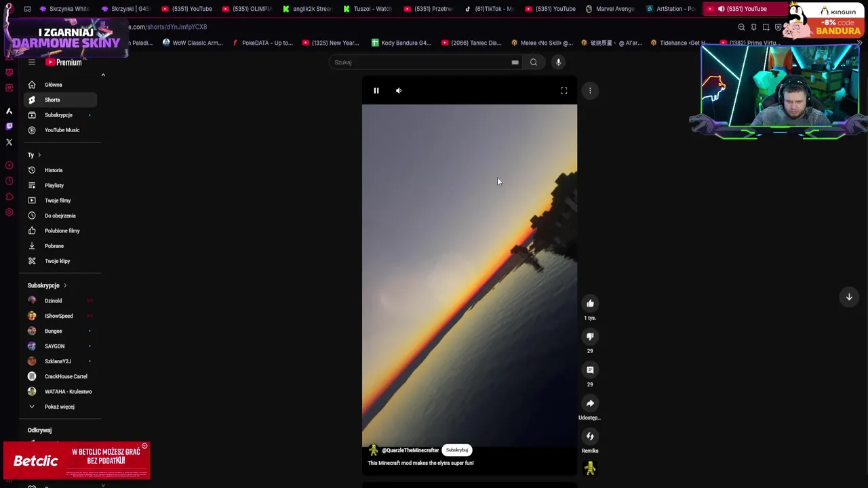This screenshot has width=868, height=488.
Task: Go to YouTube Premium home logo
Action: coord(64,62)
